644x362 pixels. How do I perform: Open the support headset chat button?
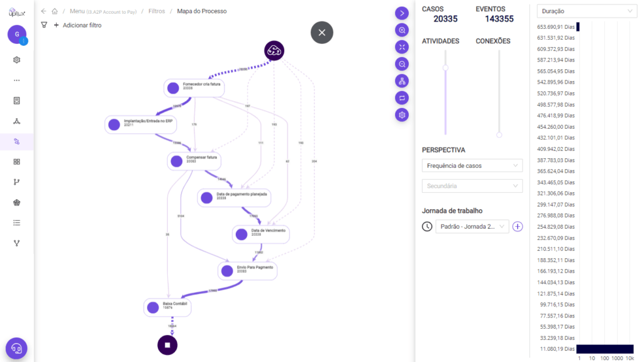(16, 348)
